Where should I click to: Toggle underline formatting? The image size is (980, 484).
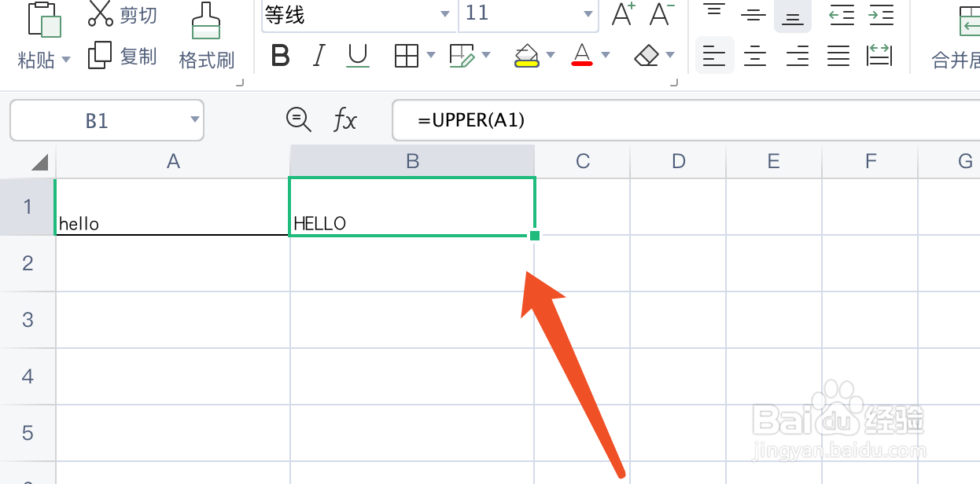(358, 56)
